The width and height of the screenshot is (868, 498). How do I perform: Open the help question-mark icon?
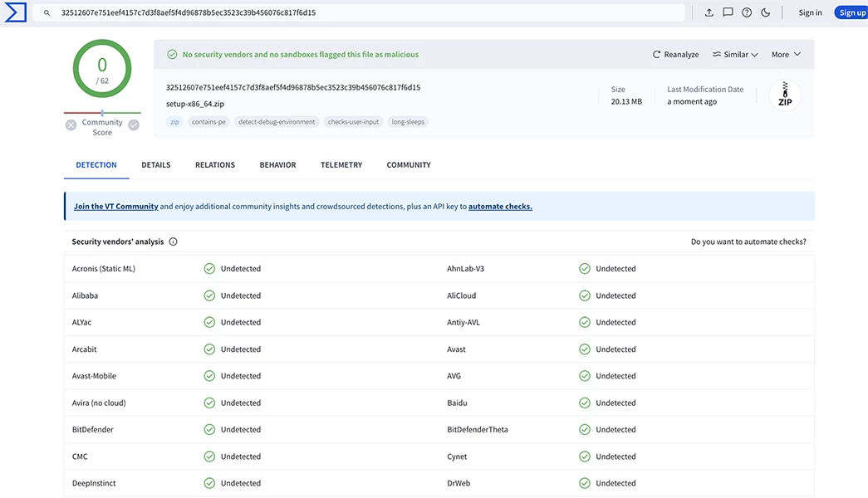point(747,12)
